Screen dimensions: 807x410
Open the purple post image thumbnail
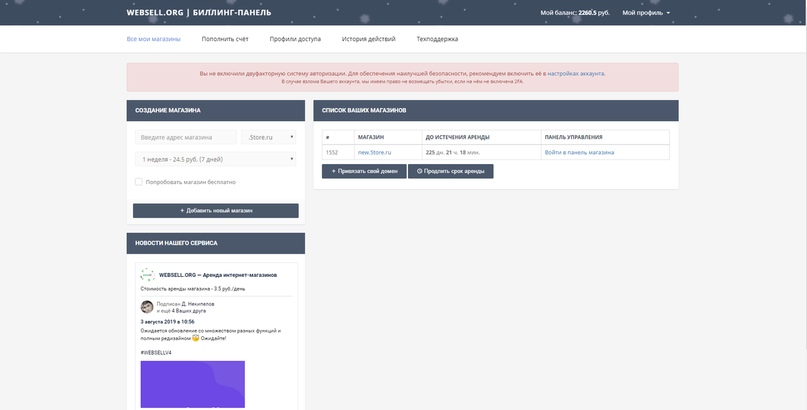tap(192, 384)
